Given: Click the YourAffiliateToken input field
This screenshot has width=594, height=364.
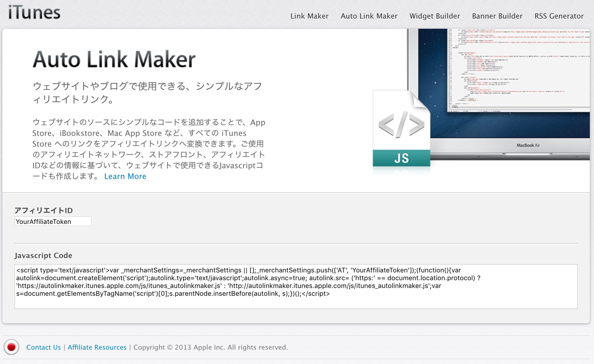Looking at the screenshot, I should [53, 221].
